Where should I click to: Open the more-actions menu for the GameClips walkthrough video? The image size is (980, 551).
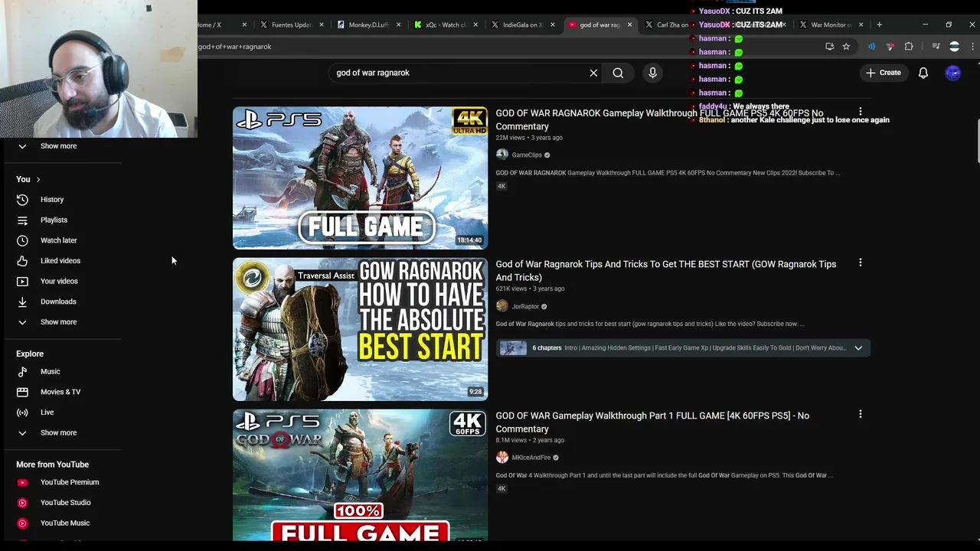(x=860, y=112)
